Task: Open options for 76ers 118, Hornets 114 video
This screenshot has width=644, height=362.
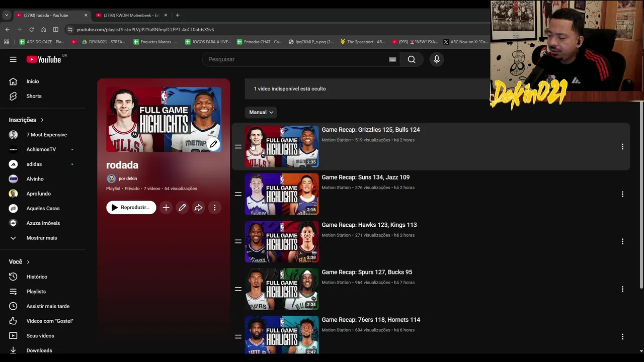Action: tap(622, 336)
